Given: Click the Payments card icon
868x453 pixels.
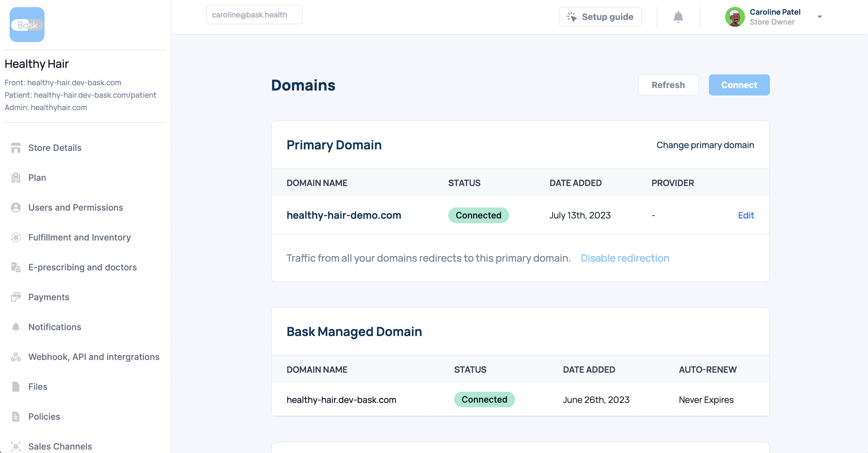Looking at the screenshot, I should [16, 297].
